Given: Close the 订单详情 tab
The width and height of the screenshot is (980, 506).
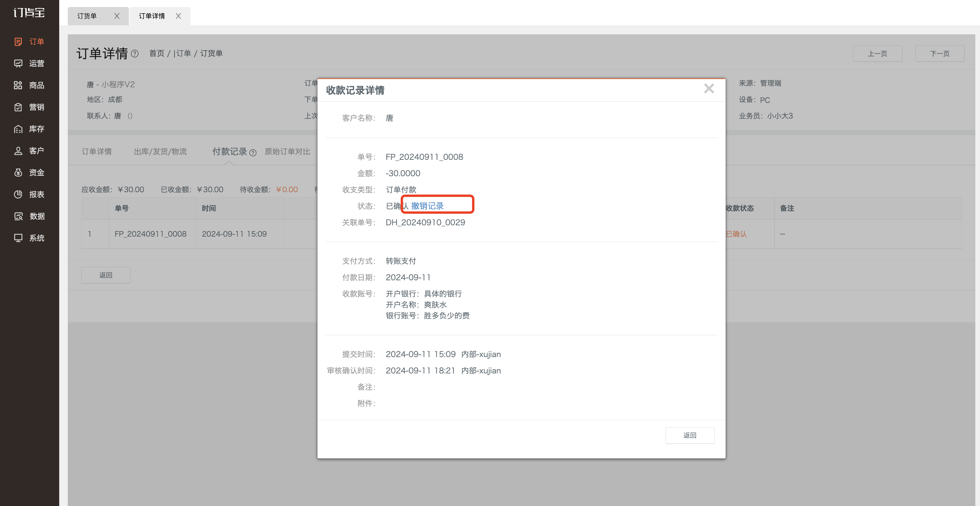Looking at the screenshot, I should pos(178,16).
